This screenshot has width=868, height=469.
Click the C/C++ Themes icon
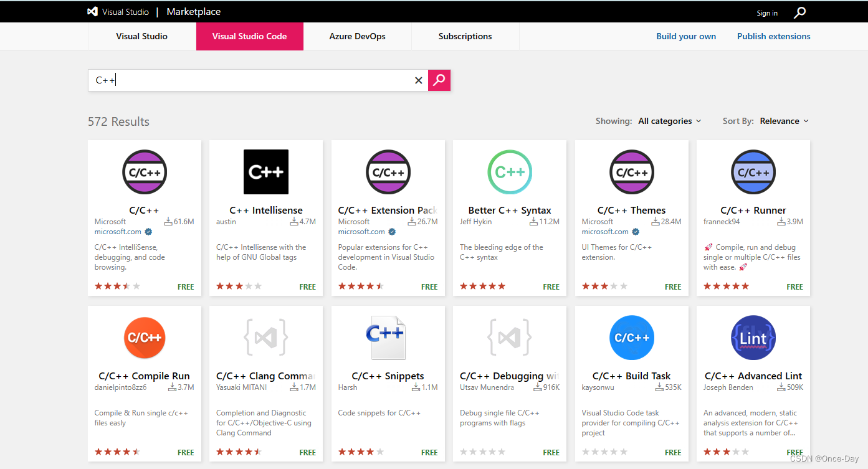point(632,172)
